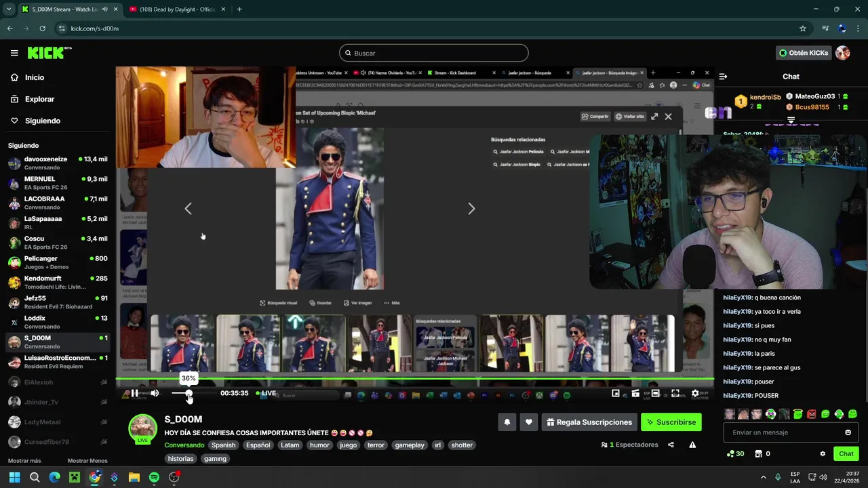Open Loddix channel

pyautogui.click(x=58, y=322)
